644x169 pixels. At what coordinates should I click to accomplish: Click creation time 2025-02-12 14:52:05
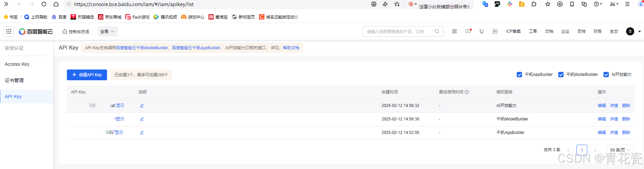pyautogui.click(x=401, y=133)
